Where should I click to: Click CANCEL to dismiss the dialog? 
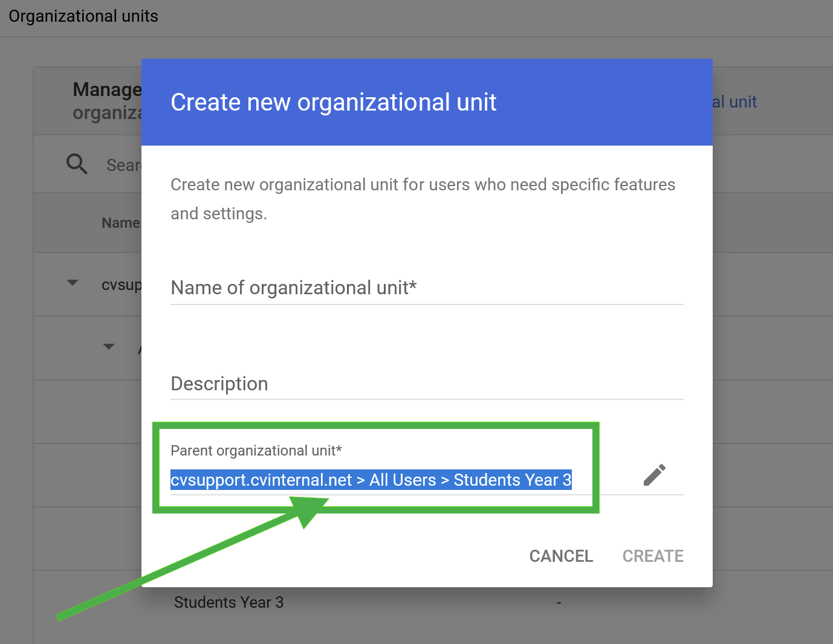click(560, 556)
